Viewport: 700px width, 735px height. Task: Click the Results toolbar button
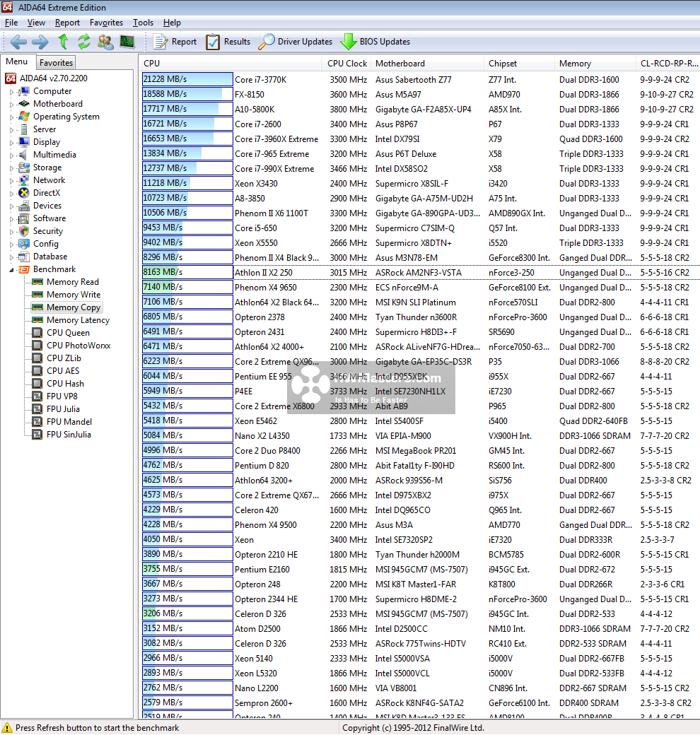228,42
